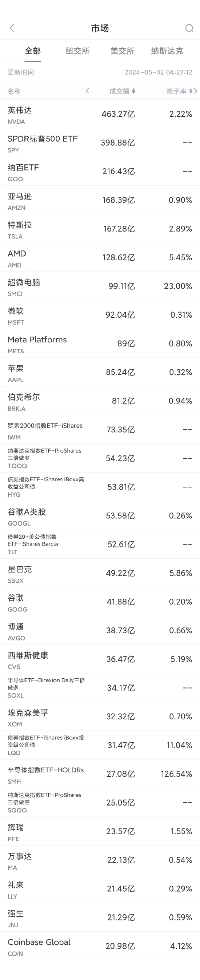Open Meta Platforms stock entry
Viewport: 200px width, 980px height.
100,344
